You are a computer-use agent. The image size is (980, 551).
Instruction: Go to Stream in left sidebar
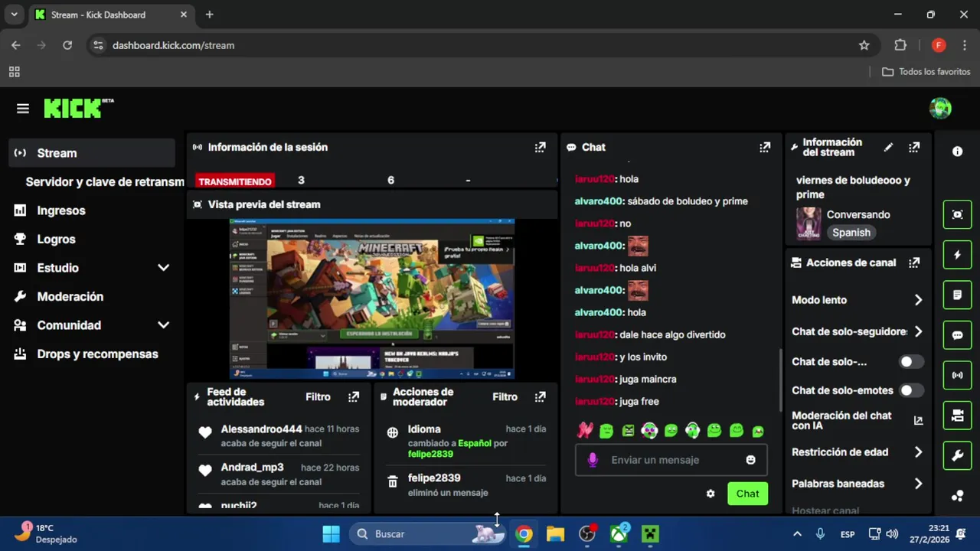(92, 153)
